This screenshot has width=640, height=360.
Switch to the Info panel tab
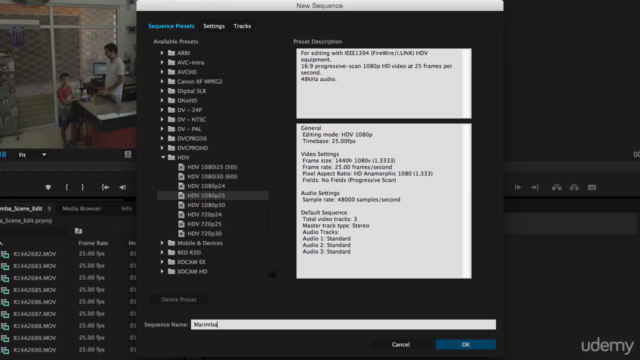point(127,209)
